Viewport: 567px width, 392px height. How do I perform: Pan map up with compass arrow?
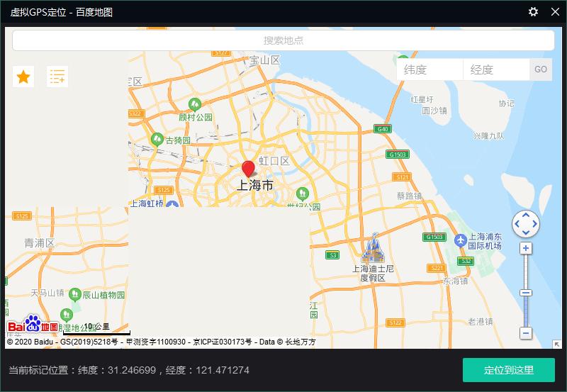526,215
